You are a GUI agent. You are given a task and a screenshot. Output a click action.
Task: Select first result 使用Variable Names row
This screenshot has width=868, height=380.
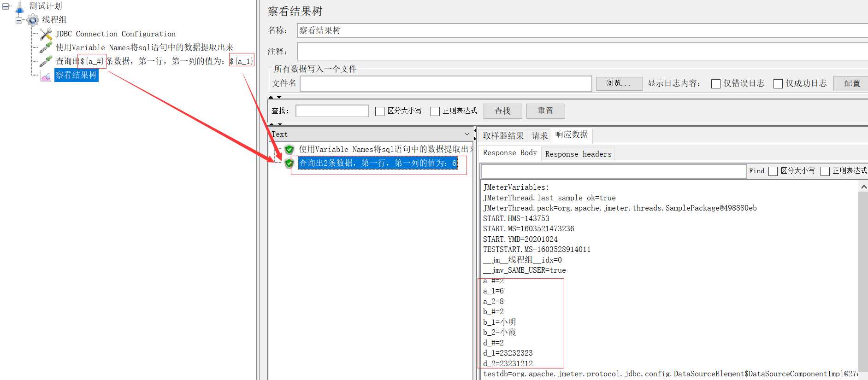386,149
